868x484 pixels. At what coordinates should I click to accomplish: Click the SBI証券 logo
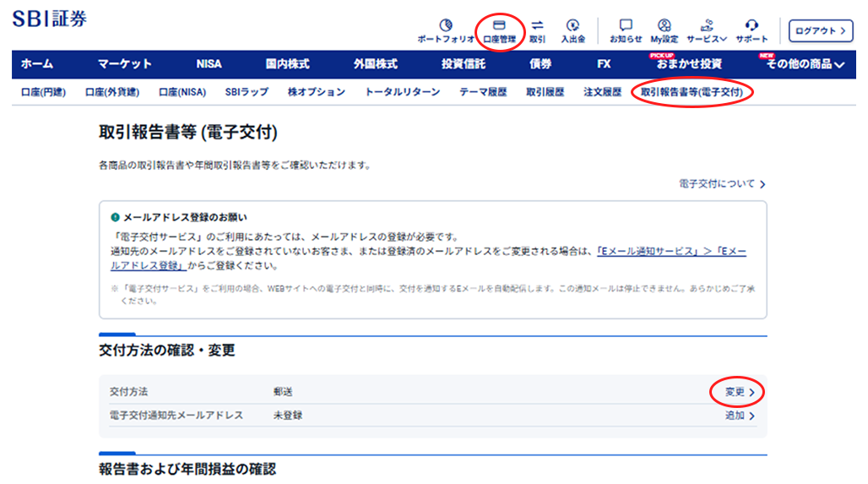click(49, 19)
